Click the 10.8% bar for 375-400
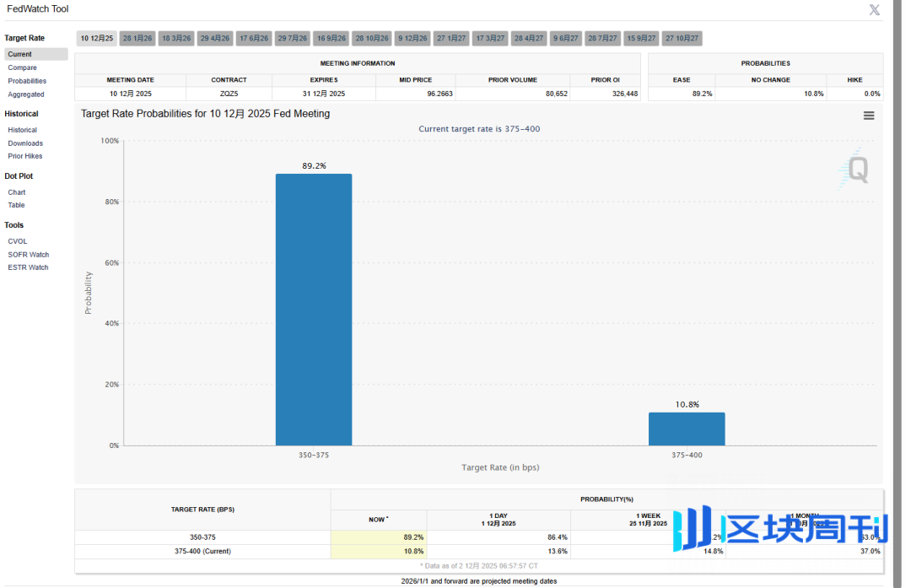911x588 pixels. [x=687, y=429]
